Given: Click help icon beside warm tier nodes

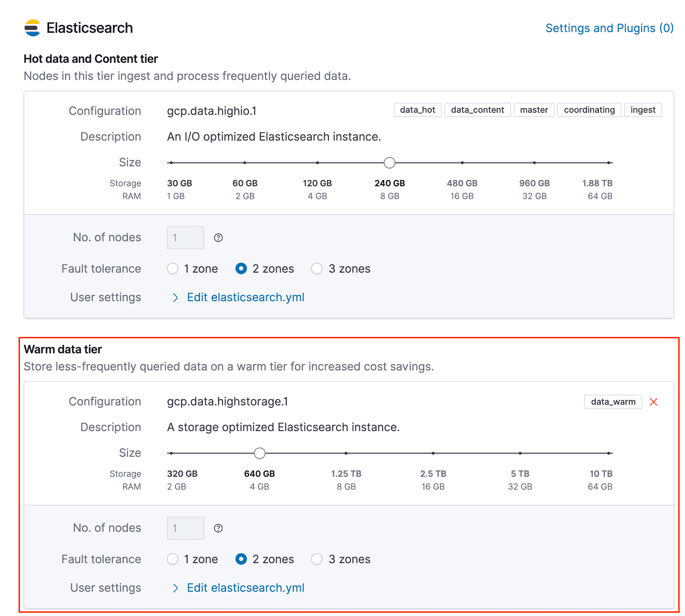Looking at the screenshot, I should click(218, 528).
